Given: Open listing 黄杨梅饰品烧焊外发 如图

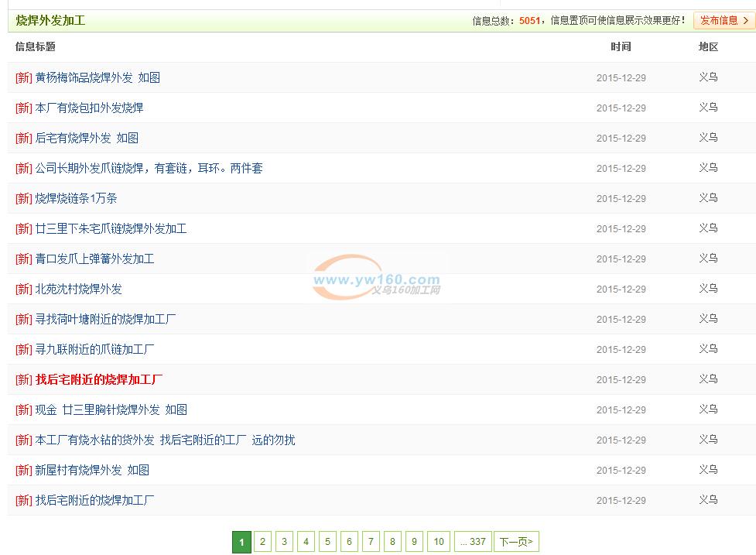Looking at the screenshot, I should pyautogui.click(x=97, y=77).
